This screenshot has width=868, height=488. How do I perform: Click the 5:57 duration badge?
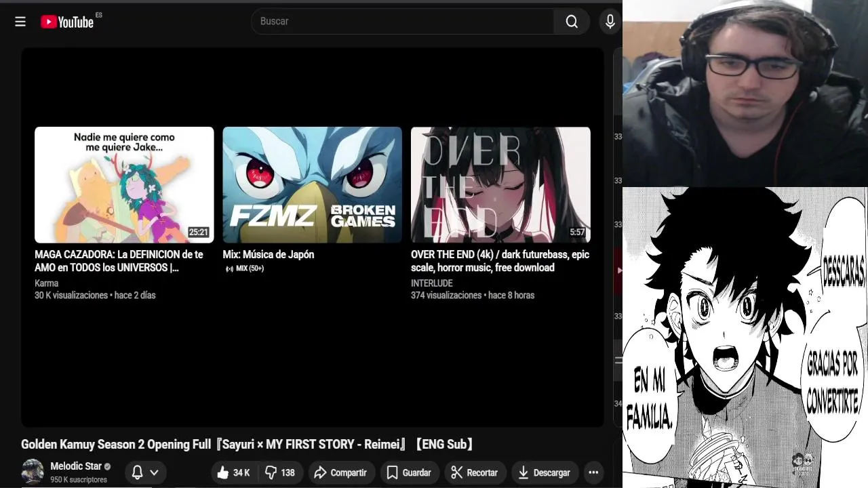[x=577, y=232]
